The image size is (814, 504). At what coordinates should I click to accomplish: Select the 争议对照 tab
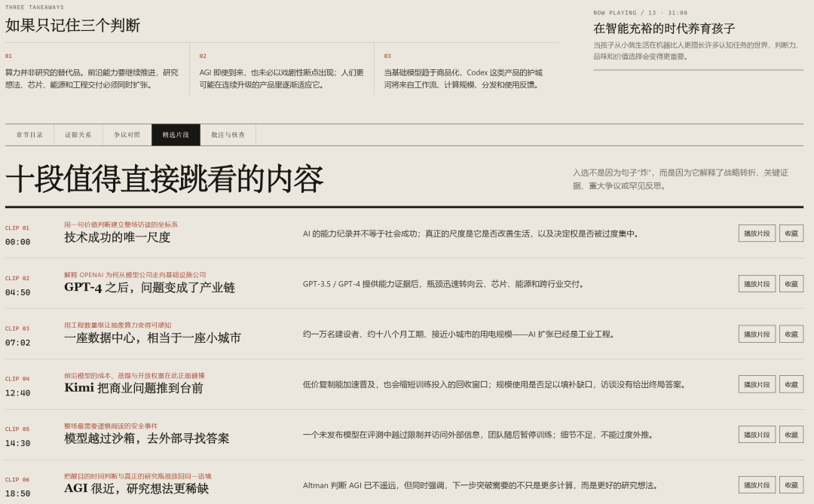127,135
